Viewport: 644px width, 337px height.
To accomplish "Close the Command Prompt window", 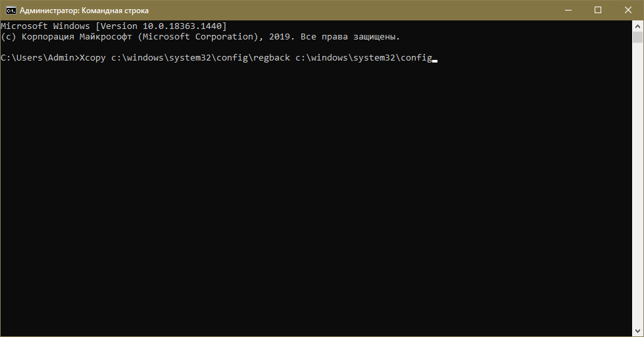I will (628, 11).
